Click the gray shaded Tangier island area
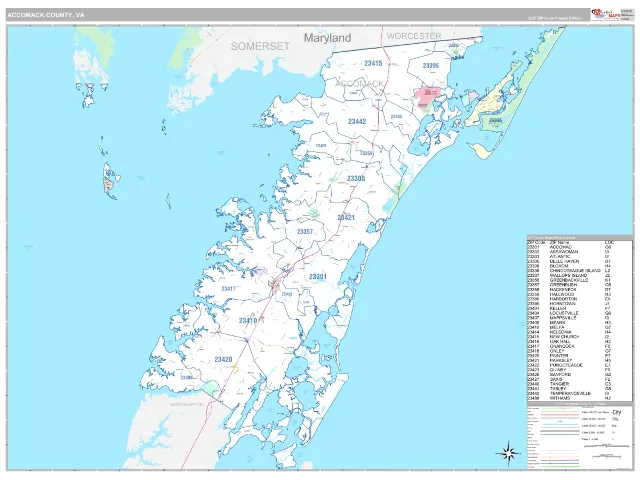Screen dimensions: 640x480 (108, 185)
